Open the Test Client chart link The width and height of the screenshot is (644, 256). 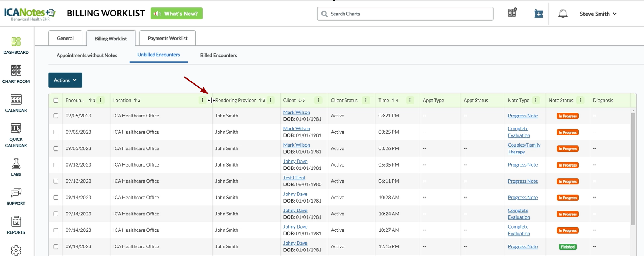[294, 178]
